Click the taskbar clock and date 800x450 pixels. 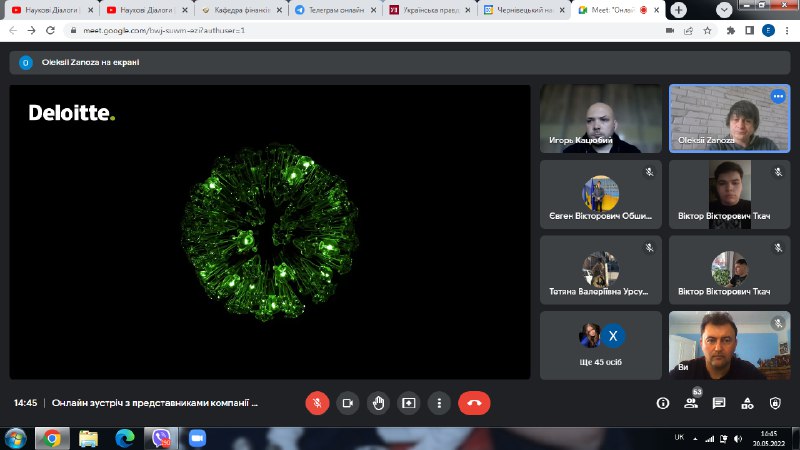pos(768,438)
